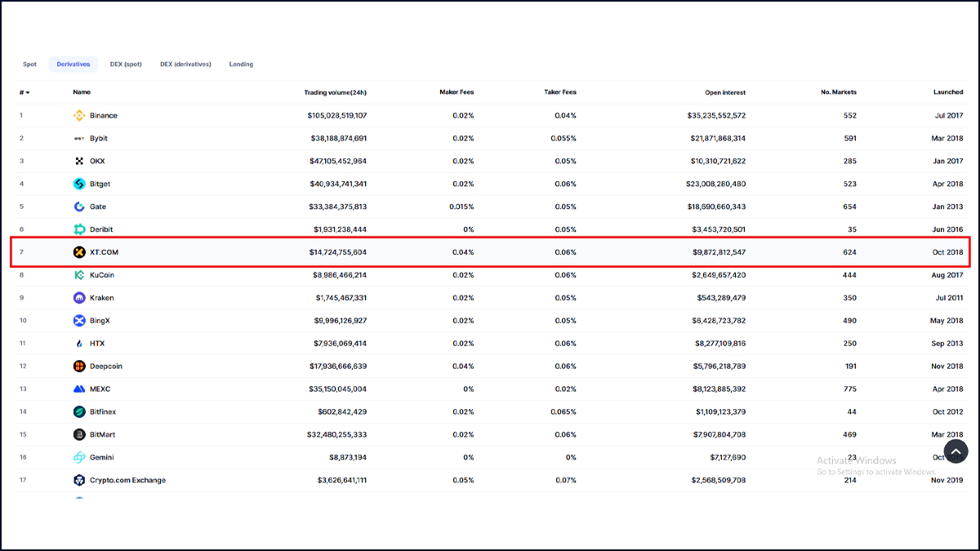This screenshot has width=980, height=551.
Task: Click Deepcoin trading volume $17,936,666,639
Action: click(x=339, y=367)
